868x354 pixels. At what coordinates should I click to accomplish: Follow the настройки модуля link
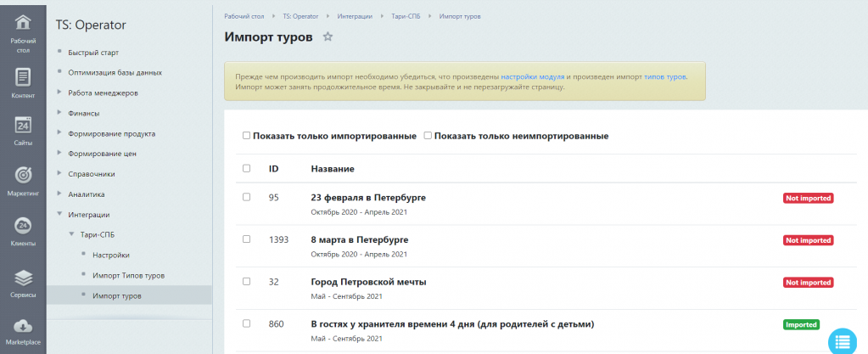533,77
